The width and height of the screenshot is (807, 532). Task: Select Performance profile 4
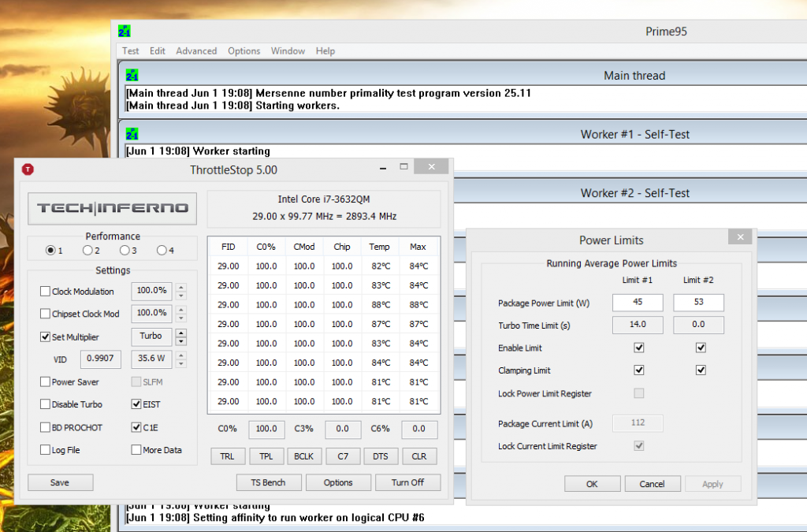[x=162, y=251]
